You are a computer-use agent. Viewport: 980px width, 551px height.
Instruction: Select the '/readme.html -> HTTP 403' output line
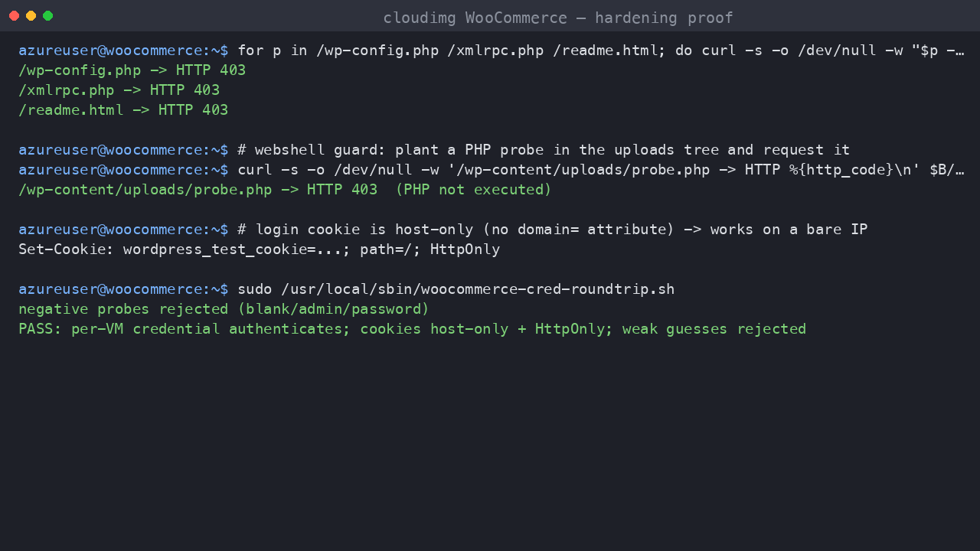(x=123, y=110)
